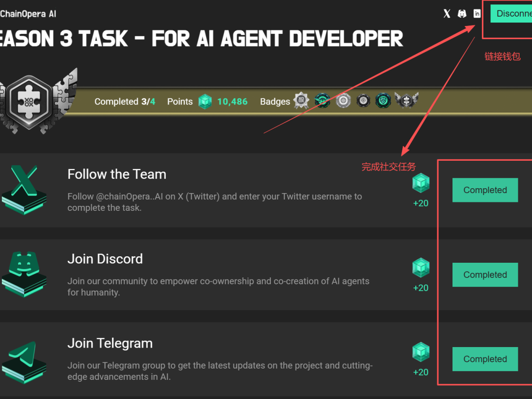
Task: Click the gem icon above Follow the Team +20
Action: pos(421,183)
